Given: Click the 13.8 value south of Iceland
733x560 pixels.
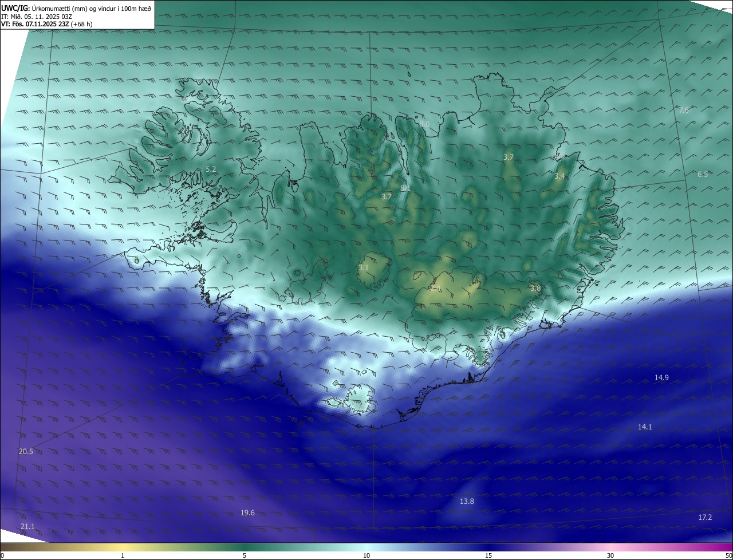Looking at the screenshot, I should pyautogui.click(x=467, y=501).
